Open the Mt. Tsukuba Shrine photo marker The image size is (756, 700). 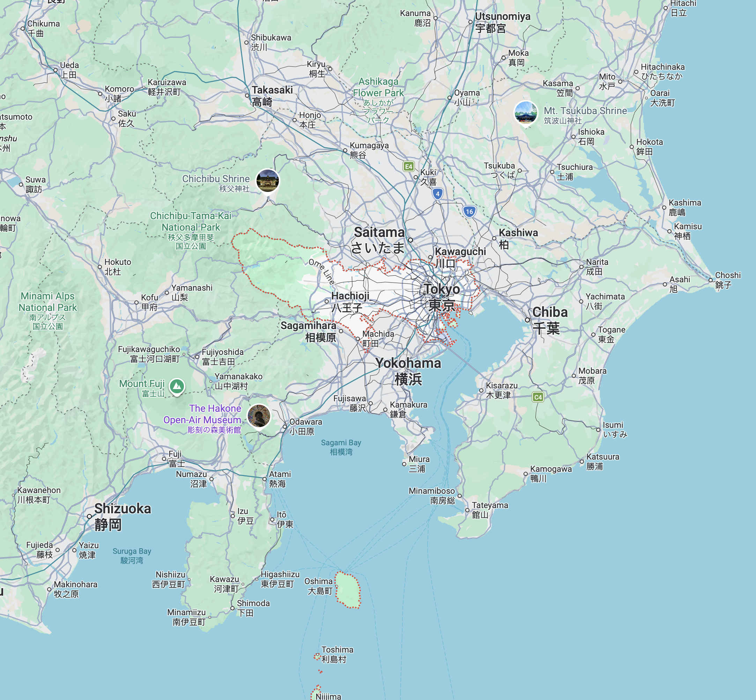[x=526, y=112]
